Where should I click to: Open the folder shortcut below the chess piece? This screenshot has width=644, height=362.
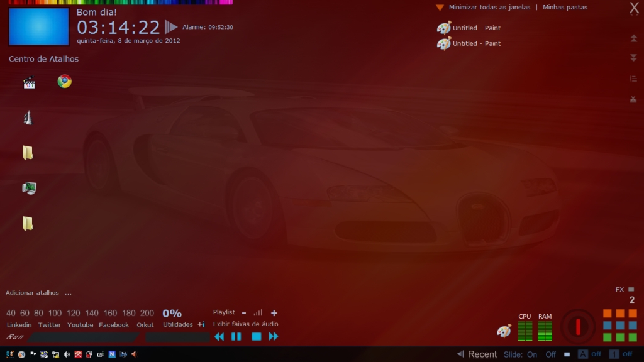tap(28, 153)
